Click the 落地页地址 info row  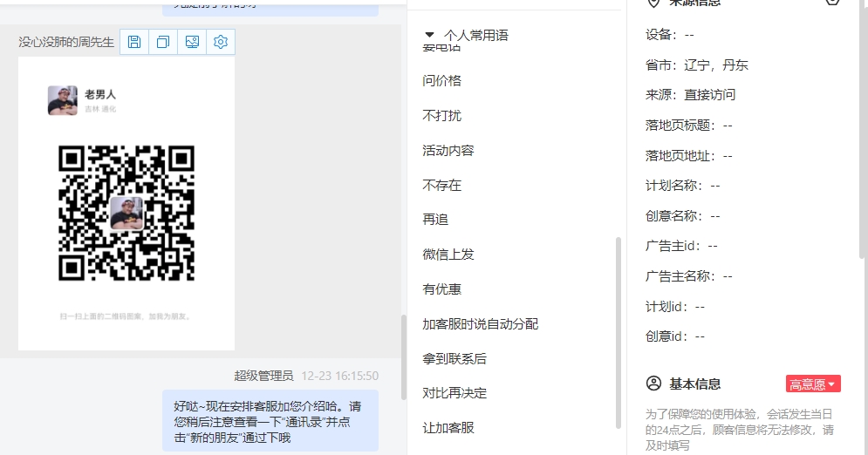[688, 156]
